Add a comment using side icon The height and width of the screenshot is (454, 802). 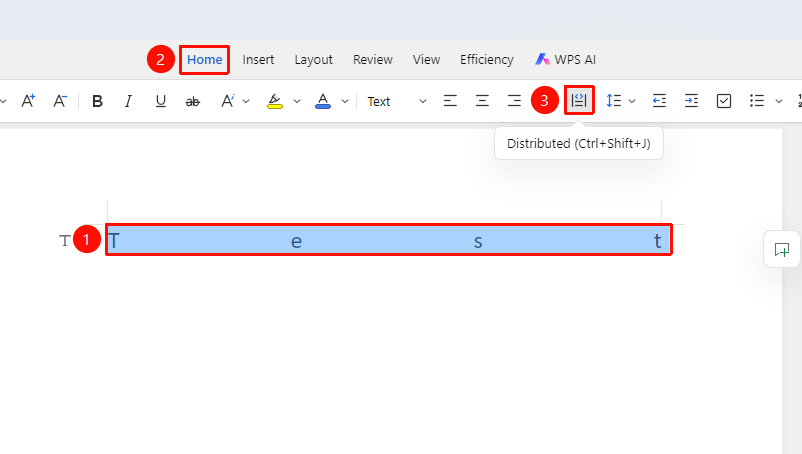782,249
